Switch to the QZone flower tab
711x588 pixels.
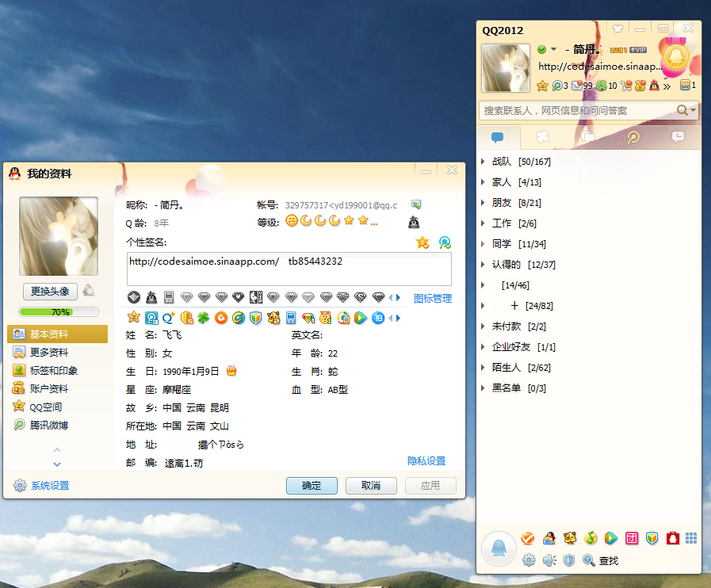(x=542, y=137)
